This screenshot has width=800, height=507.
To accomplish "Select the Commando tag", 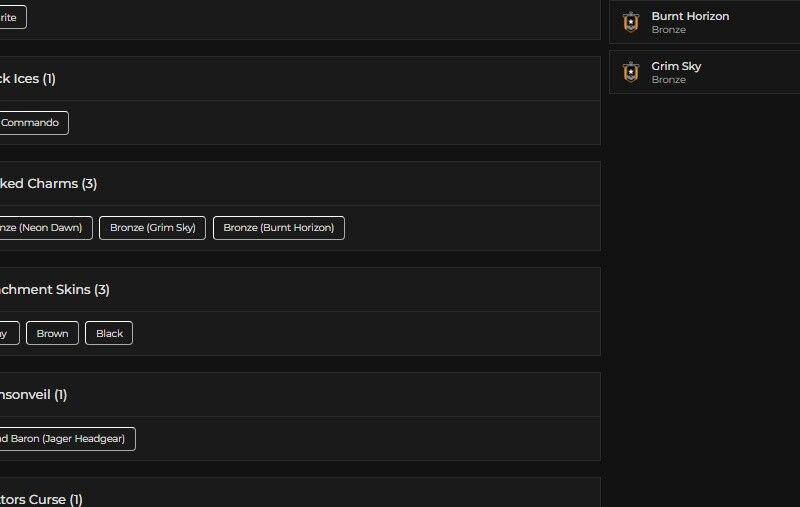I will click(32, 123).
